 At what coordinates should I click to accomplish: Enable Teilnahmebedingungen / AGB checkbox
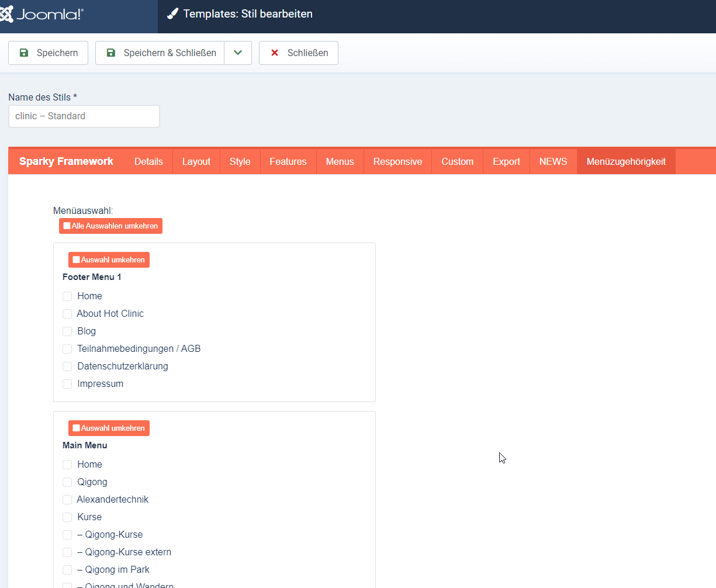tap(67, 349)
